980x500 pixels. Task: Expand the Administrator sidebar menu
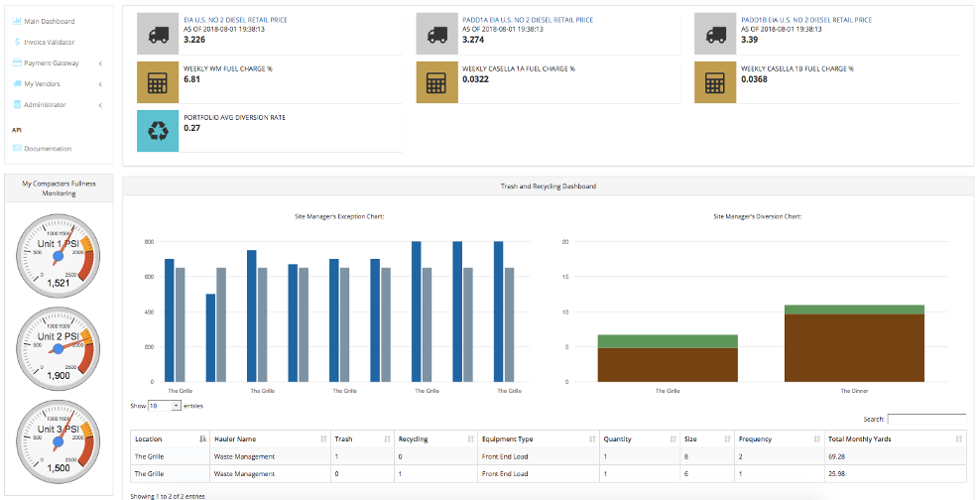tap(100, 105)
